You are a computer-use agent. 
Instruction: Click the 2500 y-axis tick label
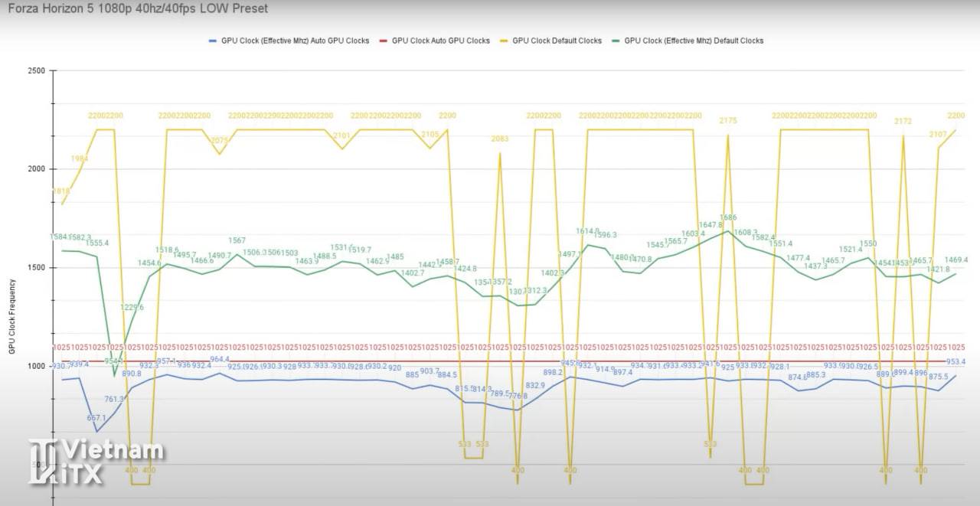[37, 71]
